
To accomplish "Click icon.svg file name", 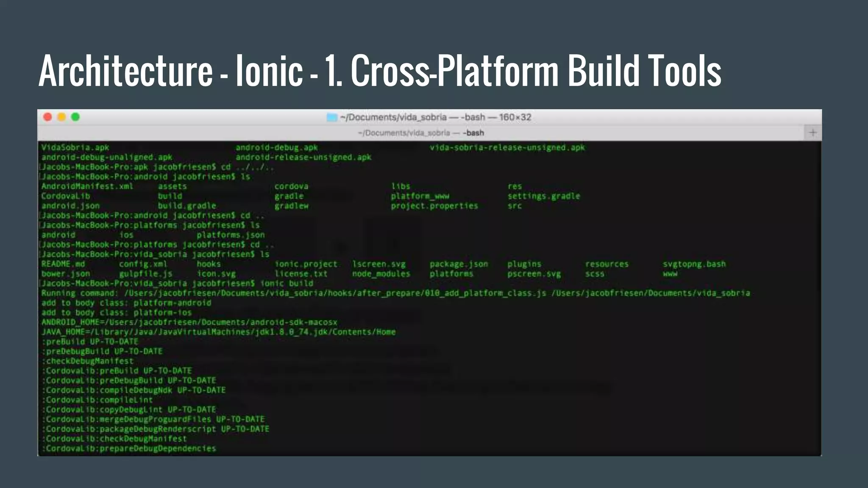I will tap(216, 274).
